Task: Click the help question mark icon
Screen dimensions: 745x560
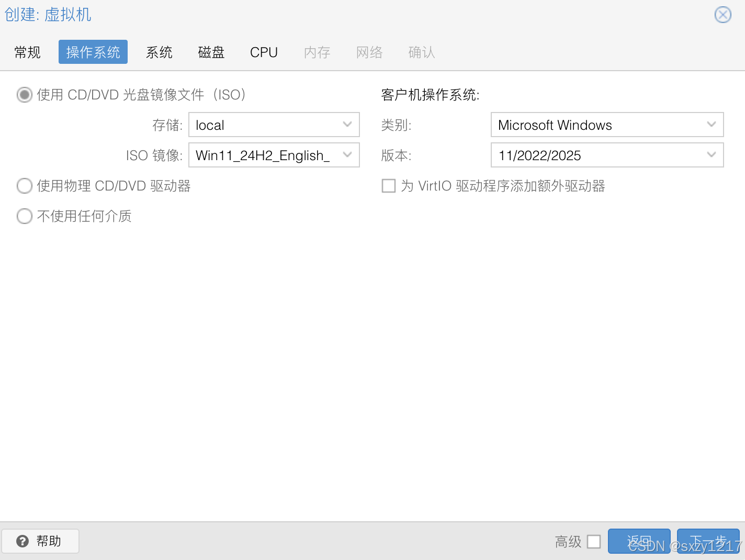Action: 23,541
